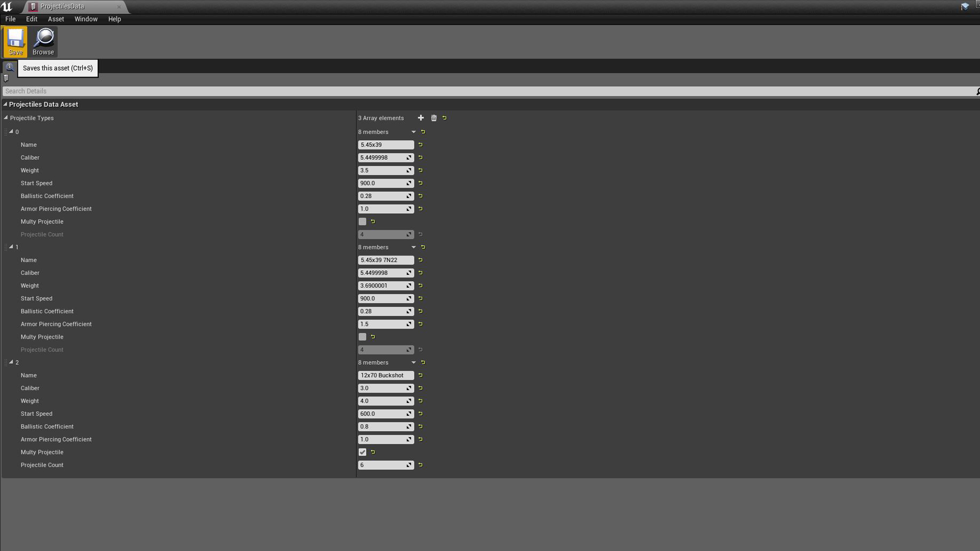Reset the 12x70 Buckshot Name field
Image resolution: width=980 pixels, height=551 pixels.
click(x=421, y=375)
